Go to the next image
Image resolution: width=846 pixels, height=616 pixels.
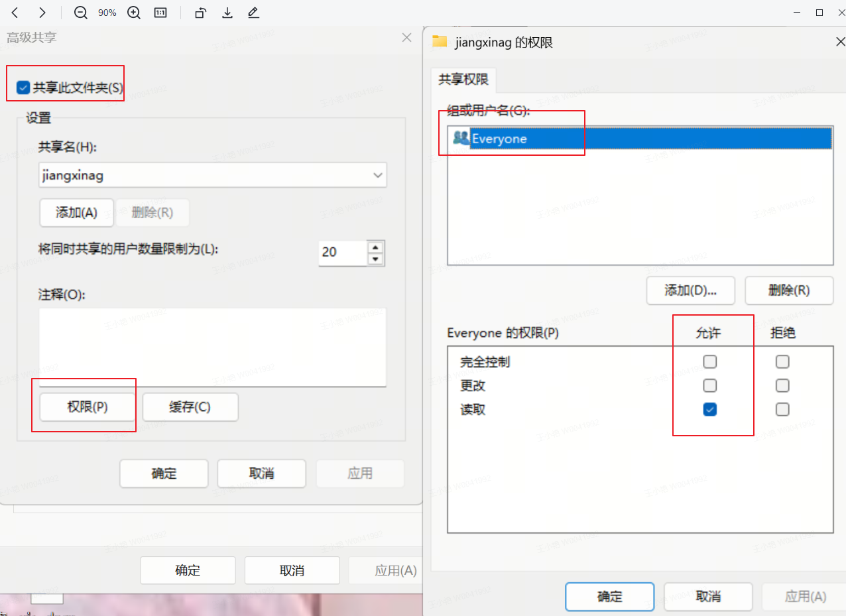pos(42,13)
